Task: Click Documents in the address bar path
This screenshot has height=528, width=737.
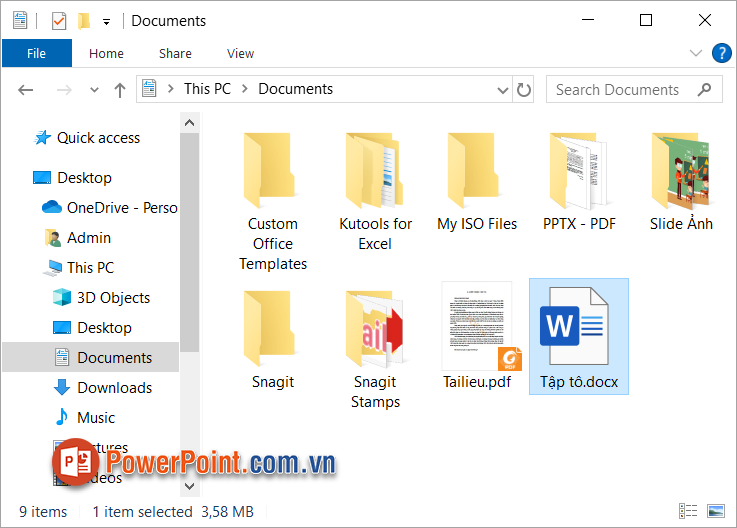Action: tap(295, 89)
